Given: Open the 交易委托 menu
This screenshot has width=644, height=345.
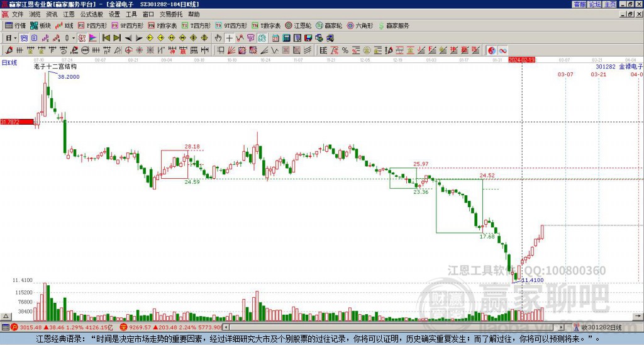Looking at the screenshot, I should coord(171,14).
